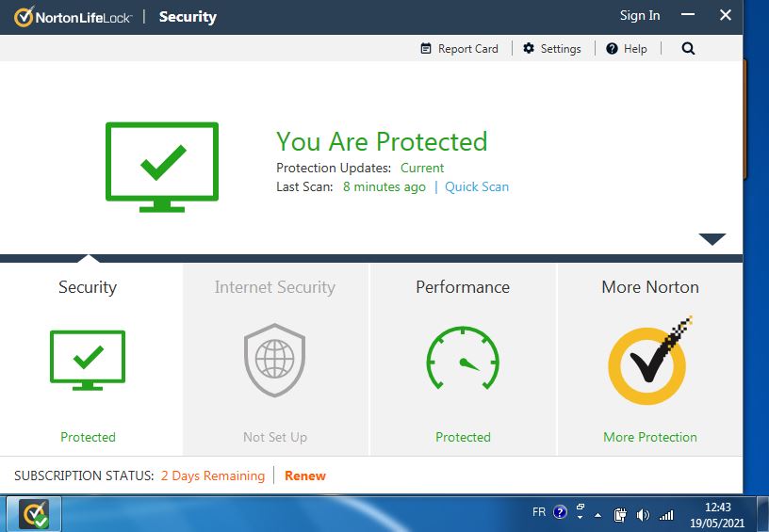
Task: Show hidden tray icons arrow
Action: (597, 515)
